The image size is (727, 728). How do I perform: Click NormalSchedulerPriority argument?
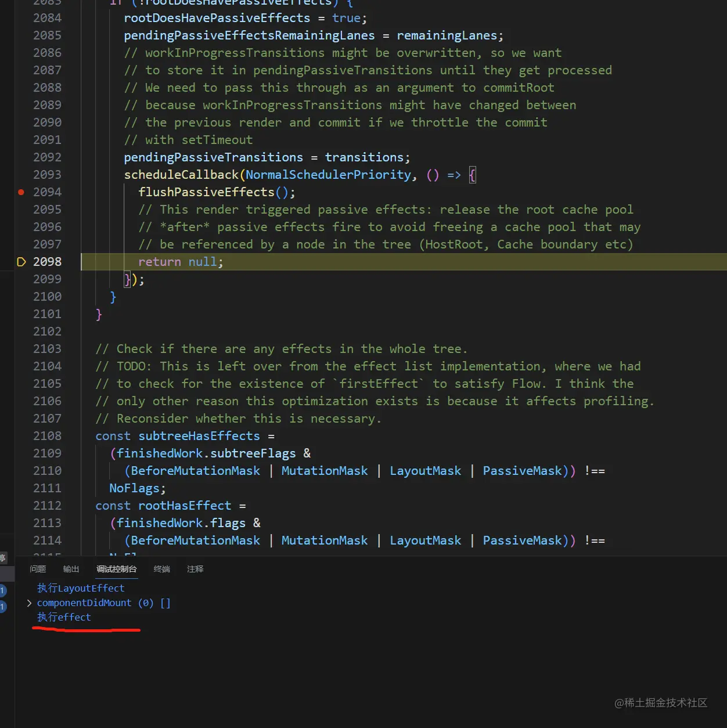[x=328, y=175]
